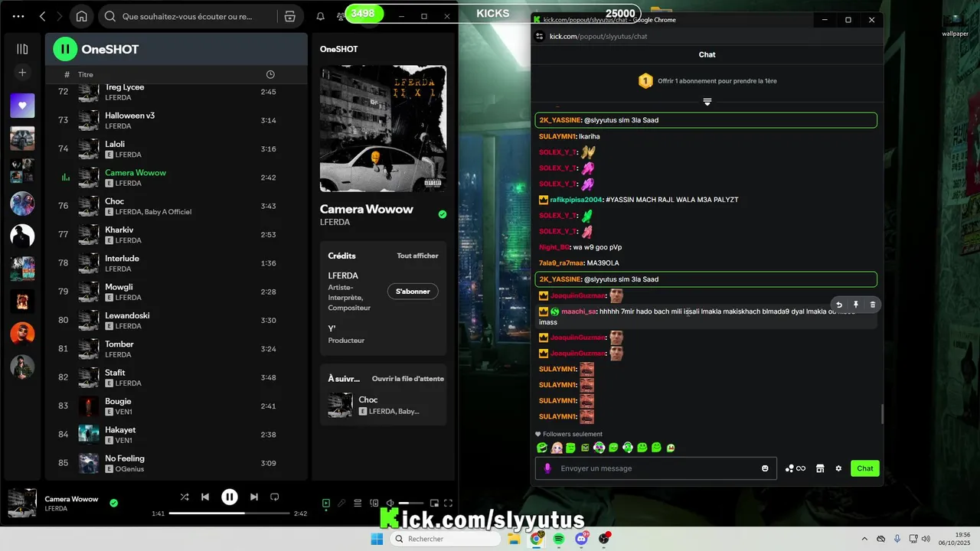
Task: Click the green Chat send button
Action: pyautogui.click(x=865, y=468)
